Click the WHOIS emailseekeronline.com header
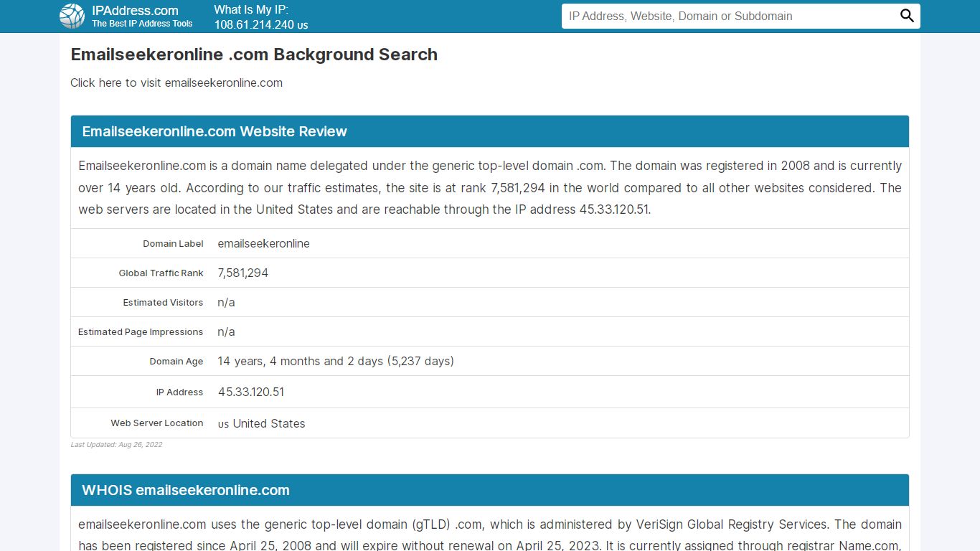The image size is (980, 551). click(x=490, y=490)
